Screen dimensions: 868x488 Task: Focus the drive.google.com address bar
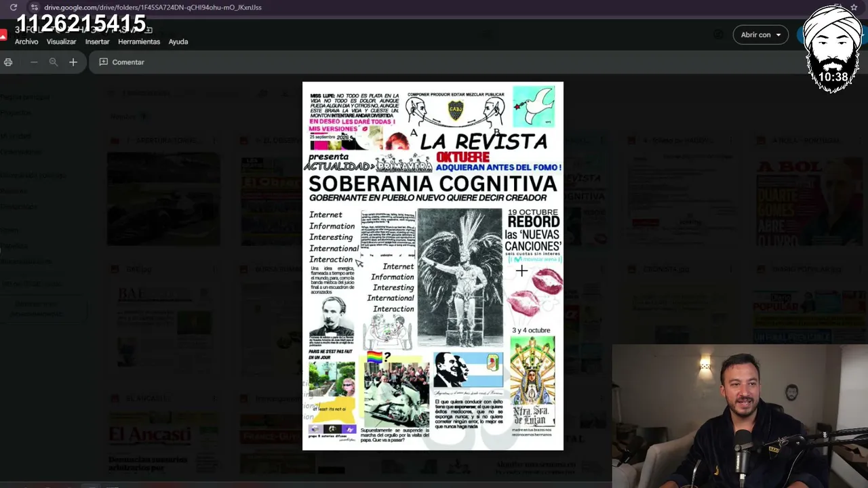(x=153, y=7)
